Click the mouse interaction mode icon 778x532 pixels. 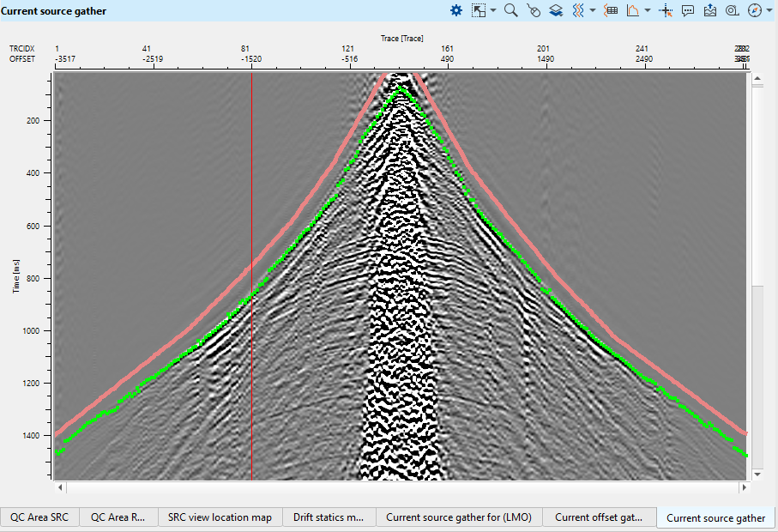(x=534, y=10)
